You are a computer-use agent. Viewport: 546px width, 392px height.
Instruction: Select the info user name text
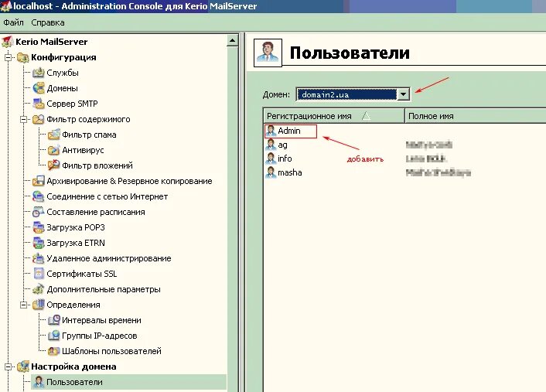pos(285,159)
